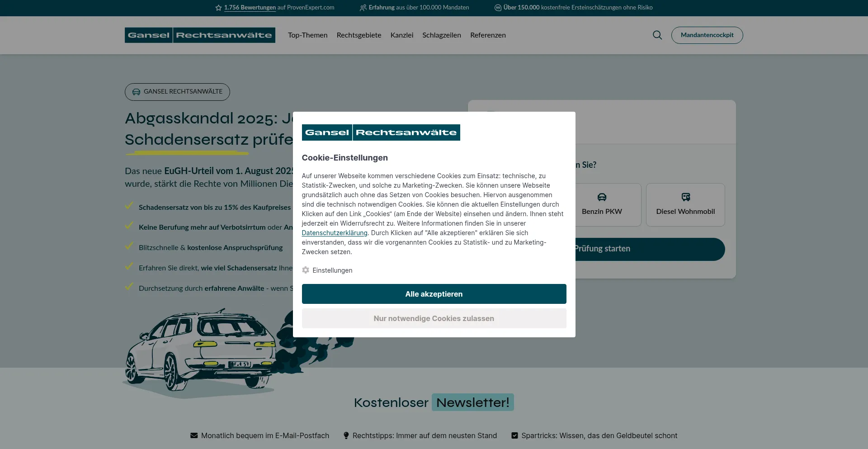Screen dimensions: 868x449
Task: Open the Mandantencockpit button
Action: pos(707,35)
